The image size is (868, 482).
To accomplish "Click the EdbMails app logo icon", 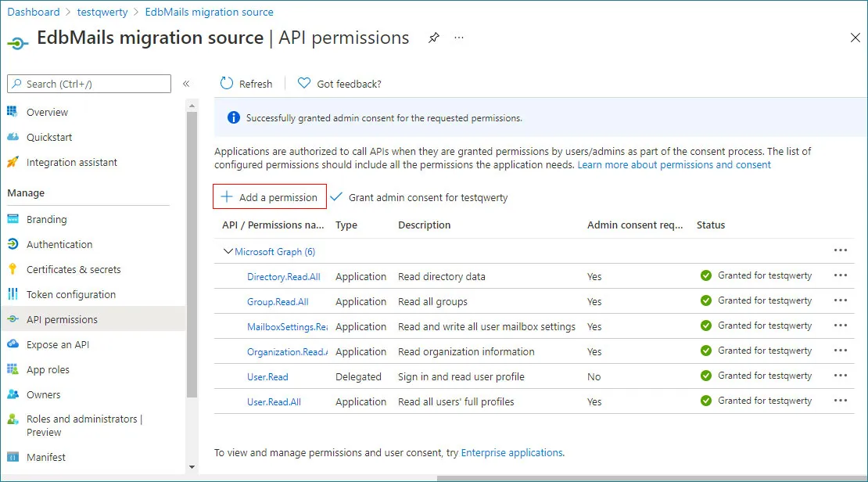I will (x=18, y=43).
